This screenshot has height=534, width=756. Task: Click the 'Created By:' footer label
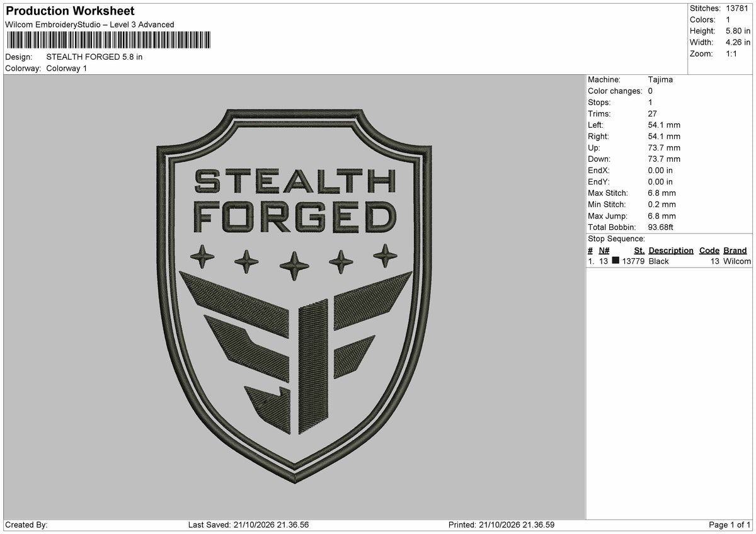[x=26, y=525]
